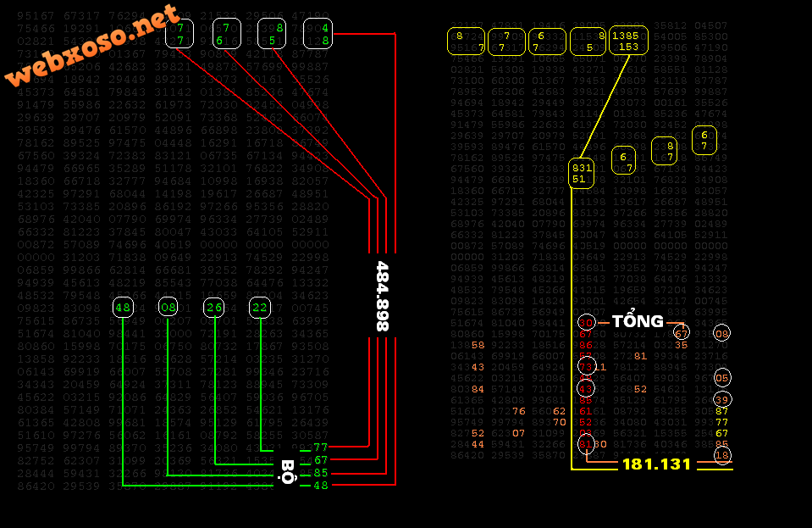The width and height of the screenshot is (812, 528).
Task: Click the yellow 181.131 total
Action: tap(657, 464)
